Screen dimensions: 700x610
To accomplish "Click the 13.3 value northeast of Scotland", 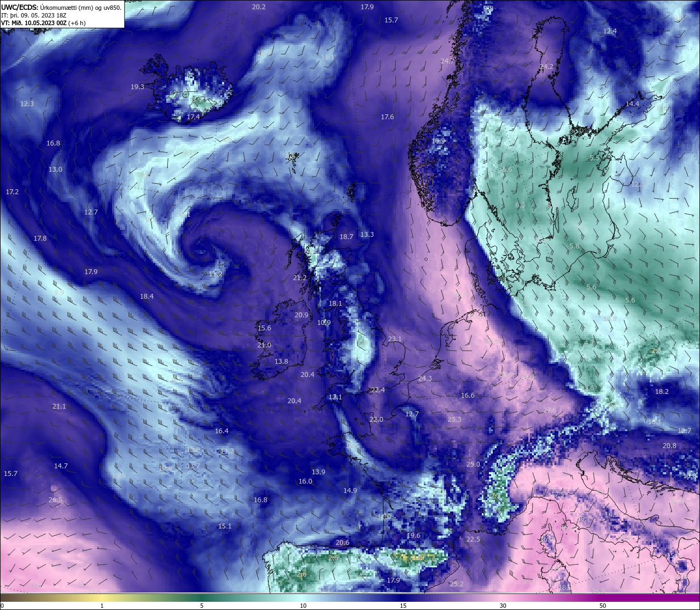I will 367,235.
